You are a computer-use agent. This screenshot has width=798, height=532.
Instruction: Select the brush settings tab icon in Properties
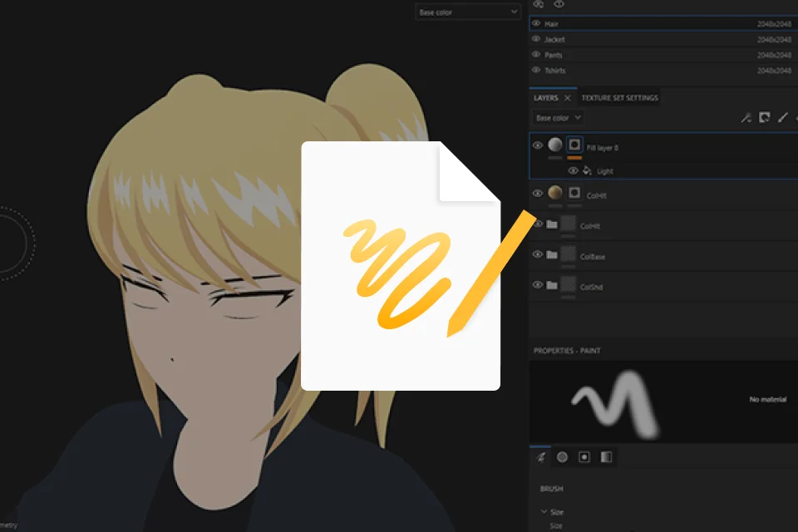point(541,457)
